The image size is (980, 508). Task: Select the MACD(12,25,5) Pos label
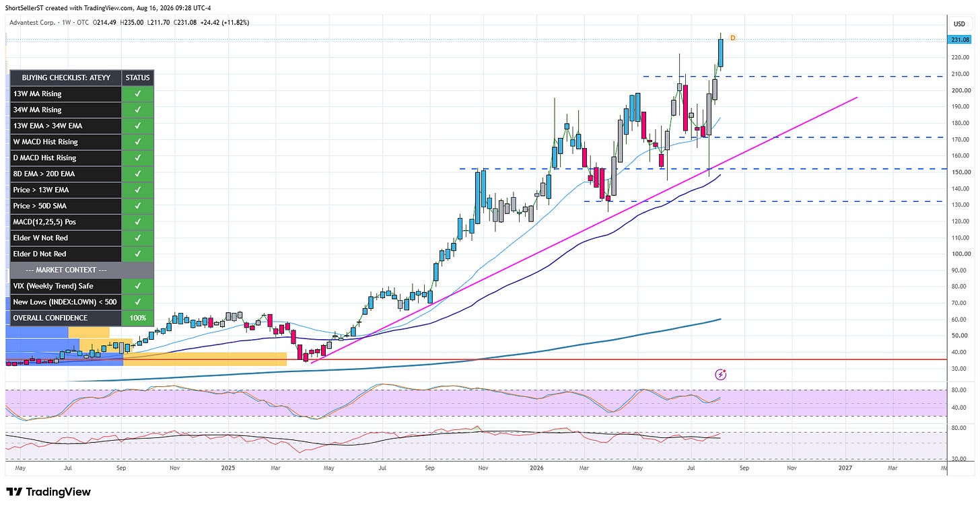click(44, 222)
